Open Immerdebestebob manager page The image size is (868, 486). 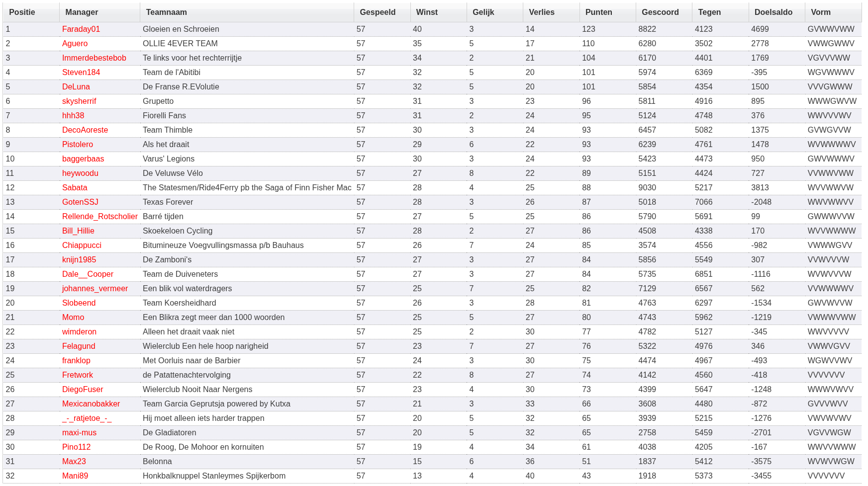tap(94, 58)
